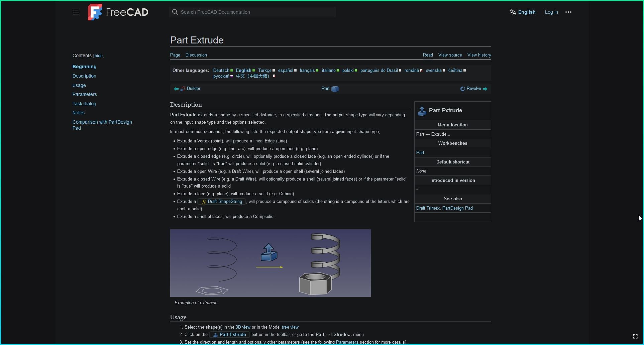Click the Draft ShapeString S icon
This screenshot has height=345, width=644.
click(204, 202)
